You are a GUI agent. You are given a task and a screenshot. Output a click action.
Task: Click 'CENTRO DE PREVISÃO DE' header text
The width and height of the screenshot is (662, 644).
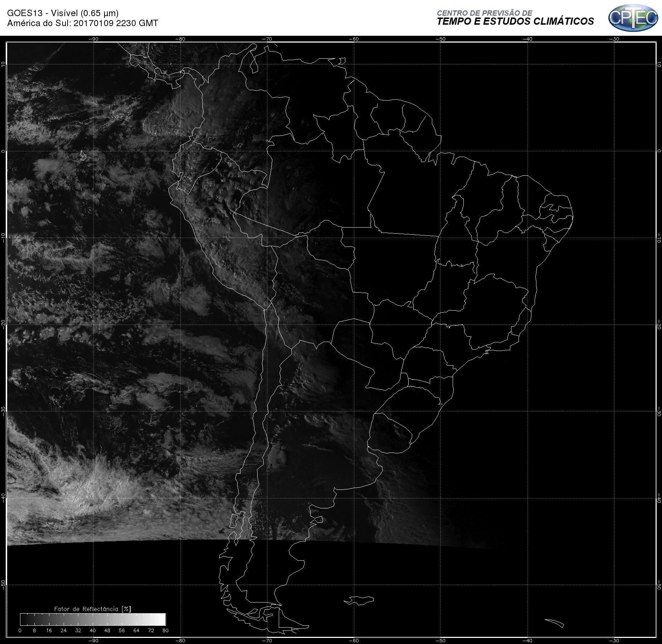[x=485, y=13]
